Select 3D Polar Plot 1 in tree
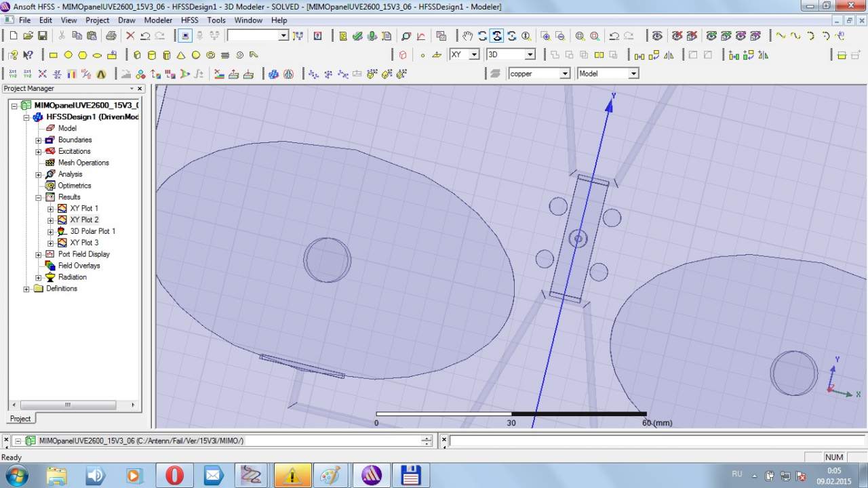Viewport: 868px width, 488px height. pos(92,231)
